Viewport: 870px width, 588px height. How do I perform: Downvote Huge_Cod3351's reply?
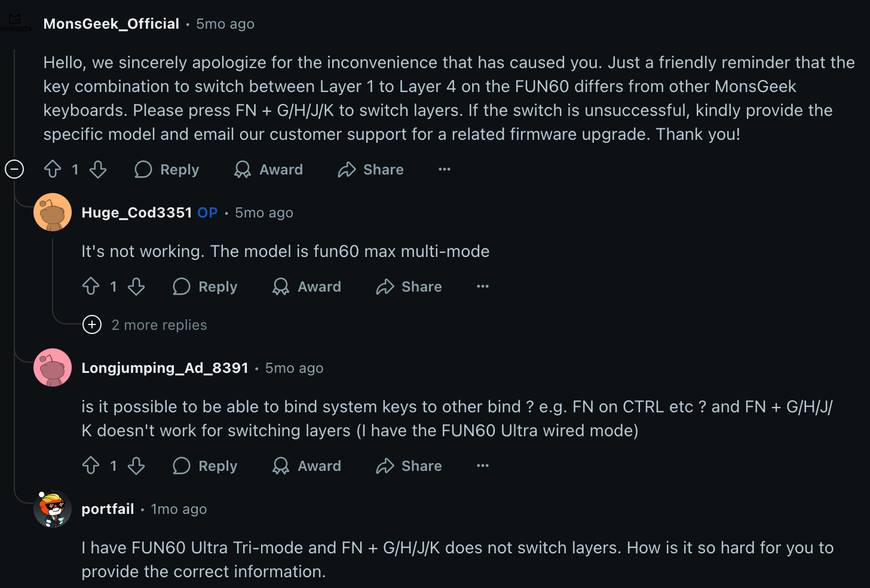click(x=136, y=286)
